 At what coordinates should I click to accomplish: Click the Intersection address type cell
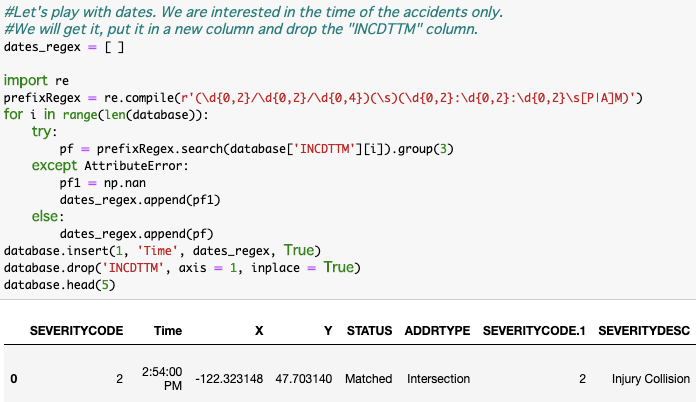[438, 378]
